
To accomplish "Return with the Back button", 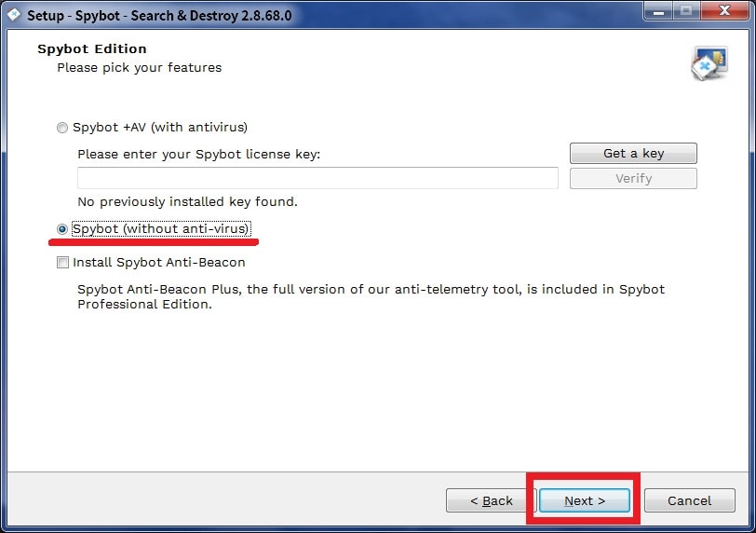I will coord(491,500).
